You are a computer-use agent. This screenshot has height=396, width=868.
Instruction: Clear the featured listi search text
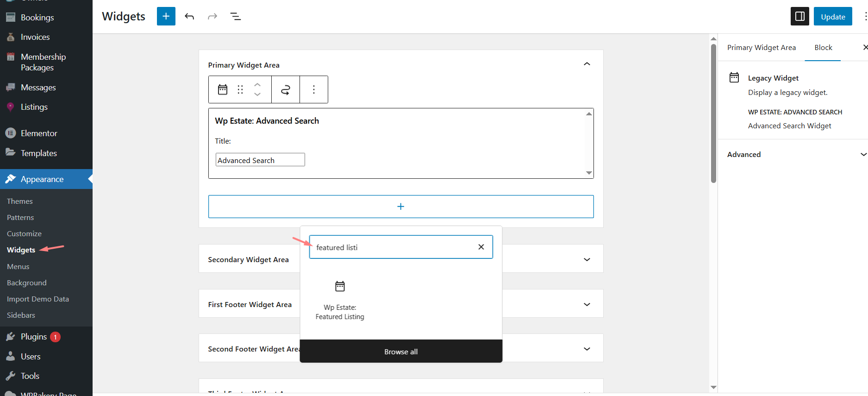(481, 247)
